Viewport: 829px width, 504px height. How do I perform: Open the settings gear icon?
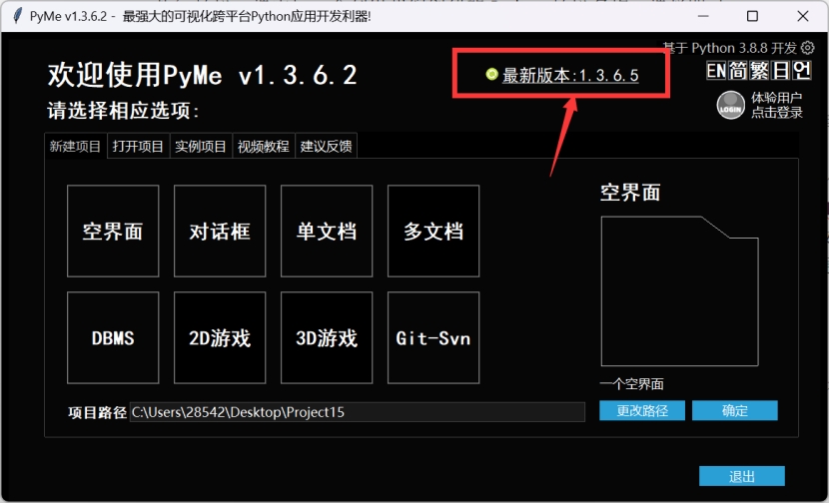tap(807, 48)
